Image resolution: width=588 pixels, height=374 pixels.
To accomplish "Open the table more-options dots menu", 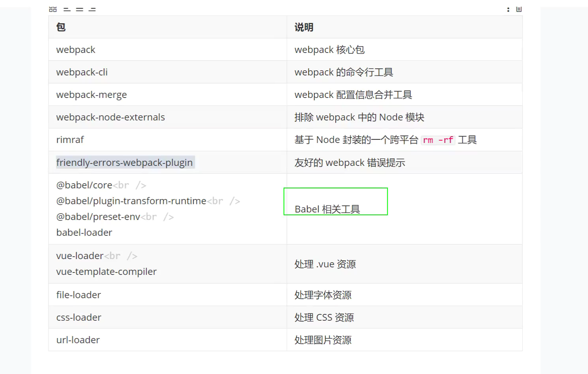I will pyautogui.click(x=508, y=9).
